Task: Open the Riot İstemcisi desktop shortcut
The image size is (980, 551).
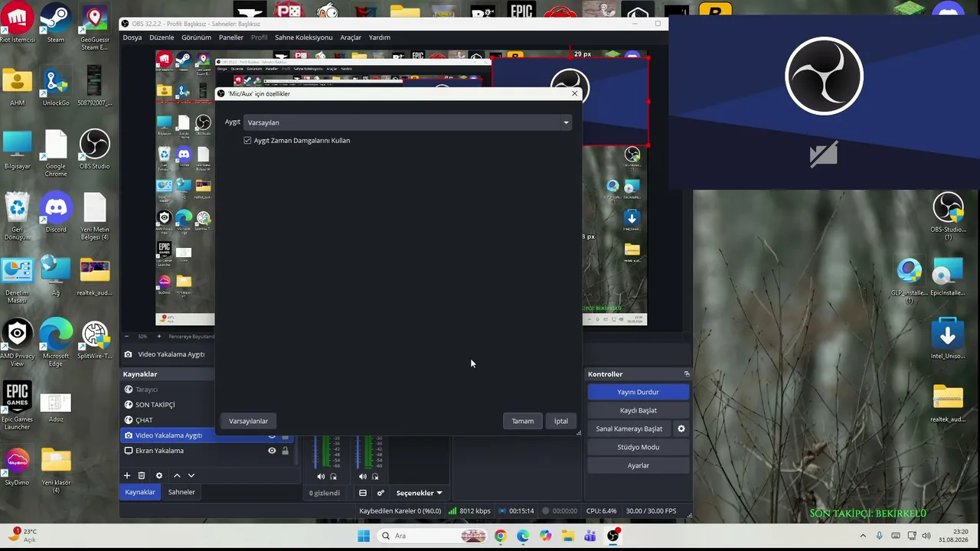Action: click(17, 24)
